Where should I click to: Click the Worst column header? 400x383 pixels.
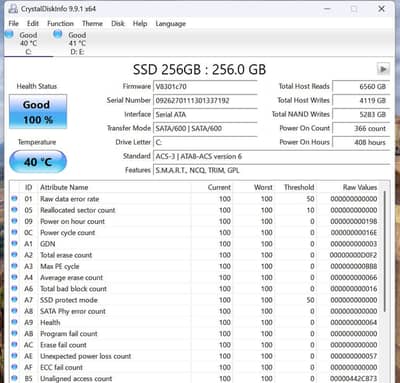(x=254, y=187)
